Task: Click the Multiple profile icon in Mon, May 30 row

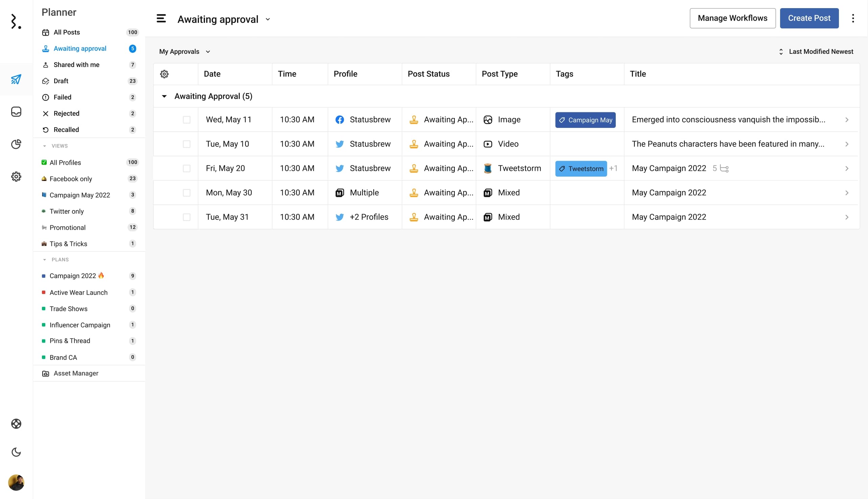Action: tap(339, 193)
